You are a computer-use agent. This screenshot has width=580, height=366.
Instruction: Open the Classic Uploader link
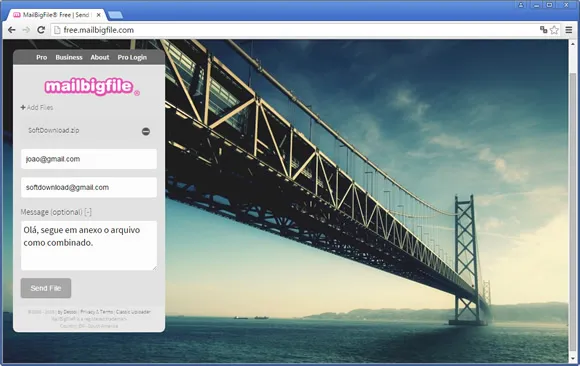[133, 312]
